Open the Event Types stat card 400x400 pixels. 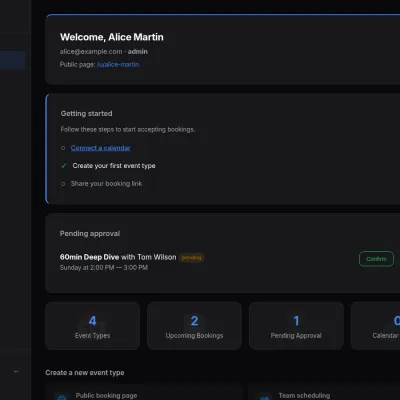(92, 326)
